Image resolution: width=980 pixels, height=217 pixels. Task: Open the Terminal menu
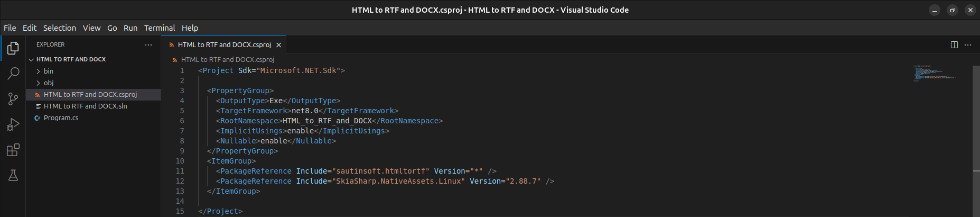point(159,28)
